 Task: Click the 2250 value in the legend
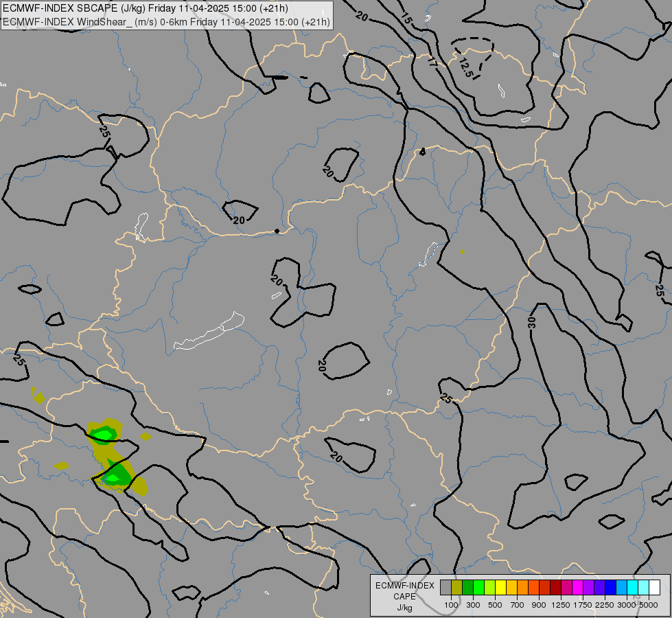605,605
